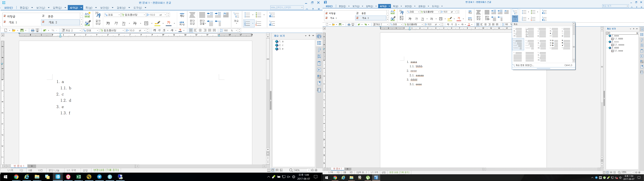This screenshot has height=181, width=644.
Task: Click the zoom-in plus icon in left status bar
Action: pos(316,170)
